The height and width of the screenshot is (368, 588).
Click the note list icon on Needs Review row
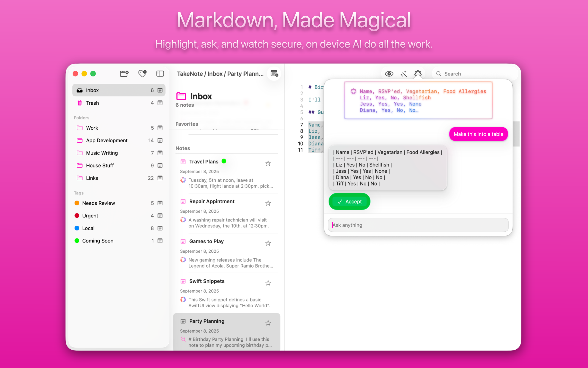coord(160,203)
